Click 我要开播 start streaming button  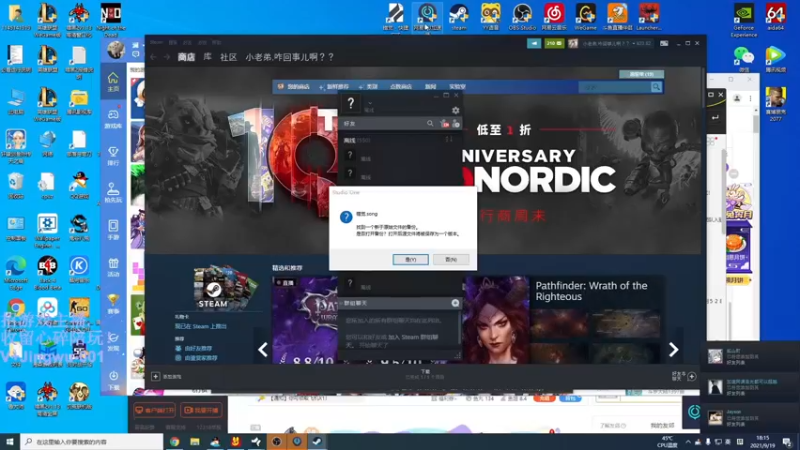pos(201,410)
